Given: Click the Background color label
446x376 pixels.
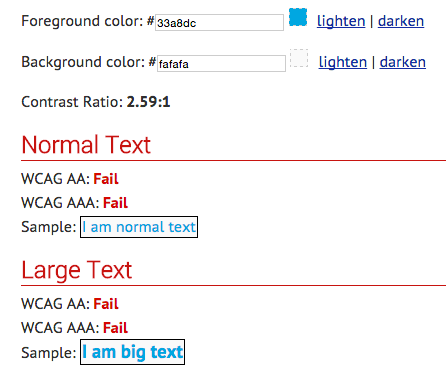Looking at the screenshot, I should [83, 62].
